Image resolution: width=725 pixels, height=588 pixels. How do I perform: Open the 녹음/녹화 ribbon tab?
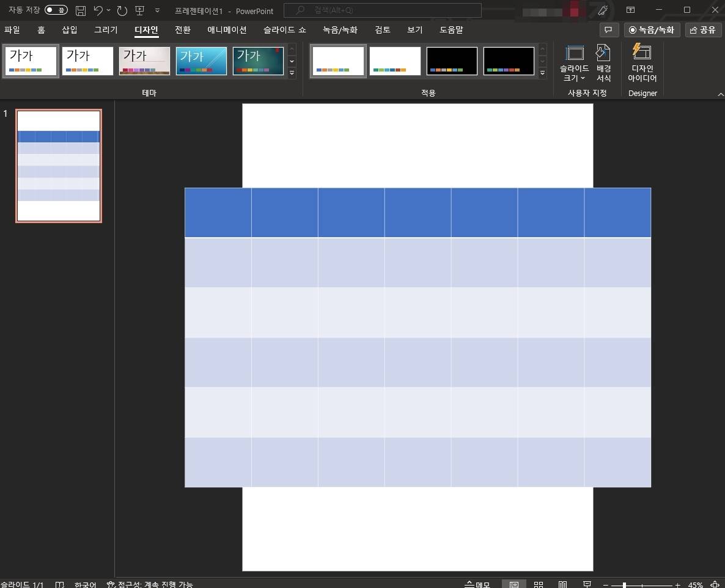[x=340, y=30]
